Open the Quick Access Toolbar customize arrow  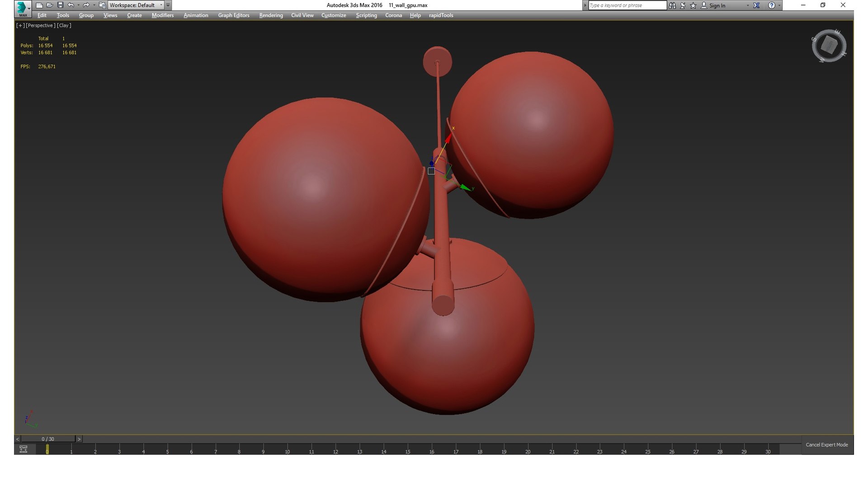[x=168, y=5]
